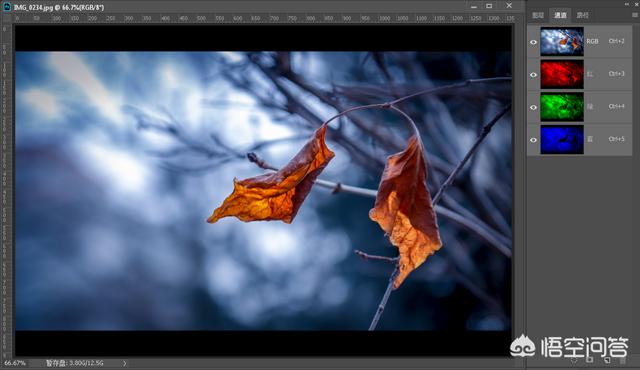
Task: Click the Ctrl+4 shortcut text
Action: click(616, 106)
